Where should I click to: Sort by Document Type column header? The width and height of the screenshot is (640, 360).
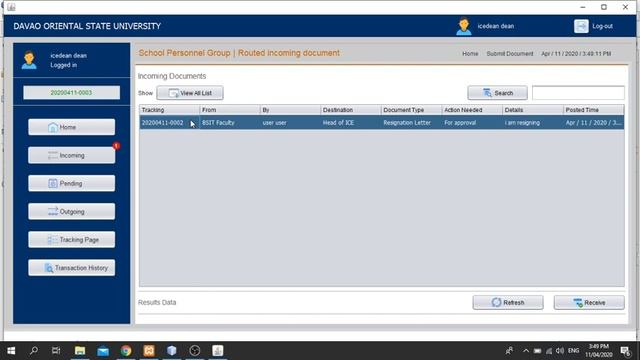point(411,110)
